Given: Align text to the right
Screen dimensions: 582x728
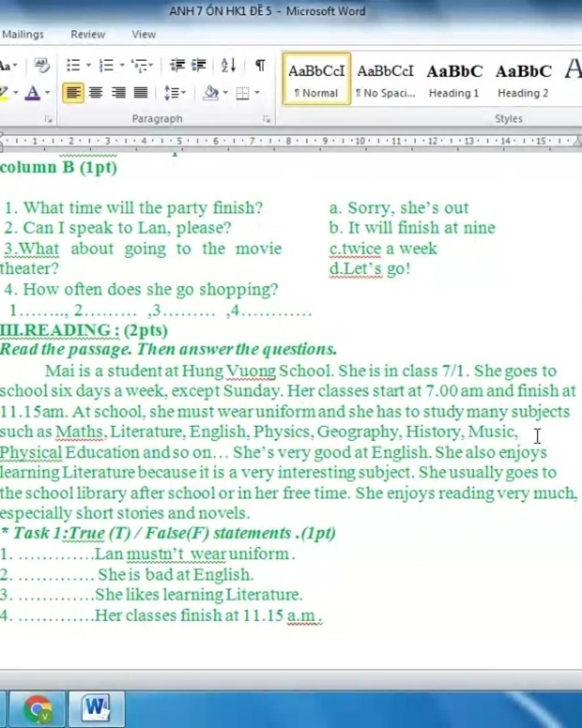Looking at the screenshot, I should point(118,93).
